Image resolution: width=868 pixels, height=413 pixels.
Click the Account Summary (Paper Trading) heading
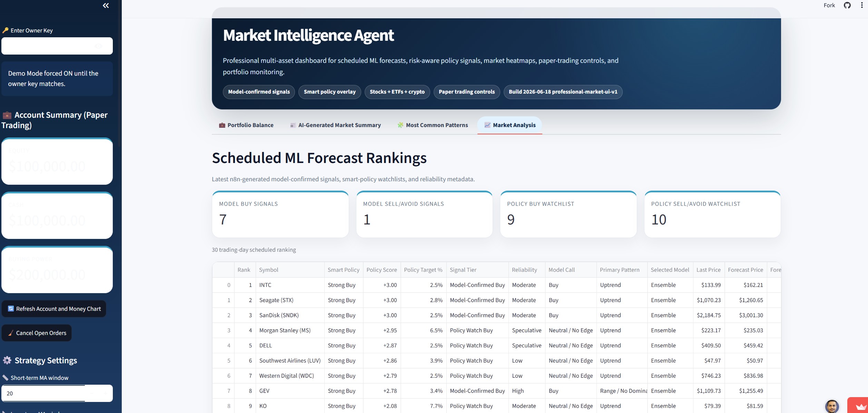[55, 120]
